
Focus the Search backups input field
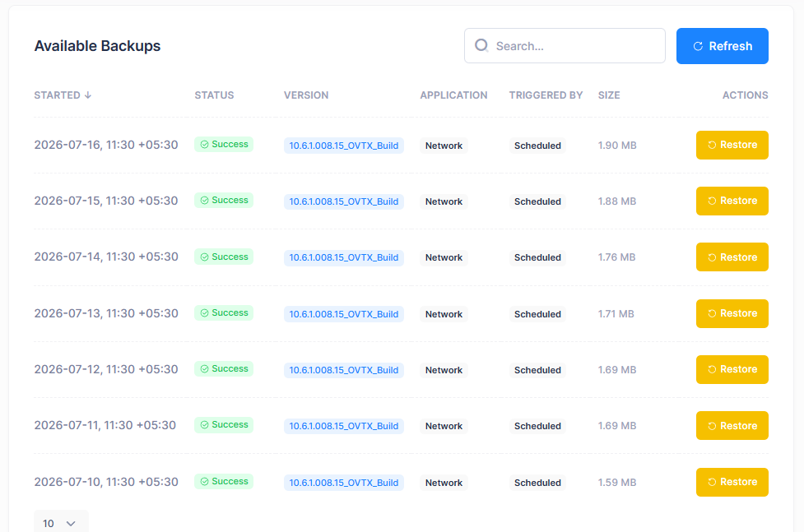point(565,45)
